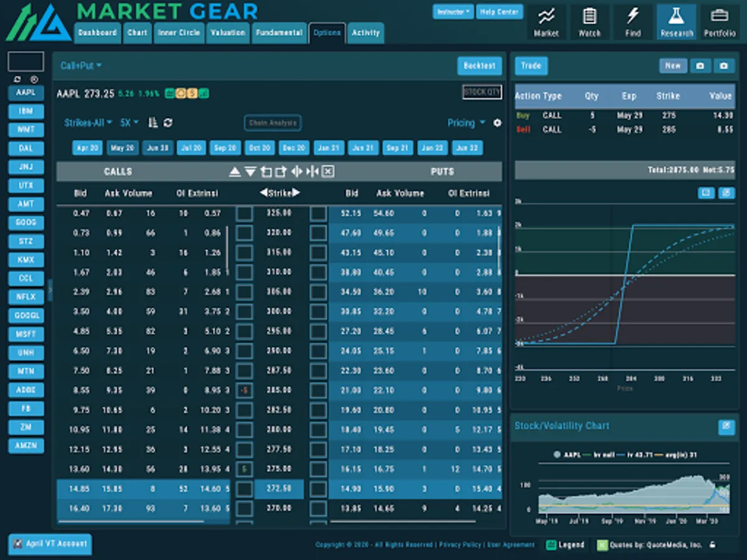Refresh the option chain with circular arrows
Image resolution: width=747 pixels, height=560 pixels.
[168, 123]
